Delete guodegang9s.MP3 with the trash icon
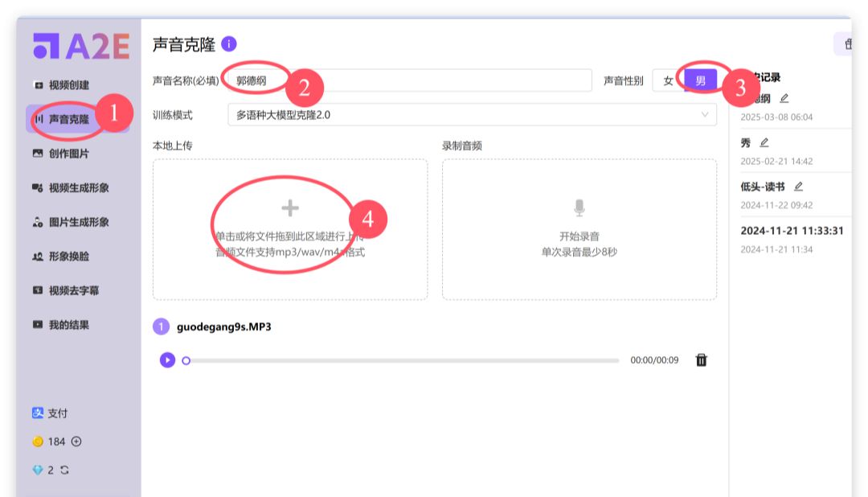 pyautogui.click(x=701, y=360)
